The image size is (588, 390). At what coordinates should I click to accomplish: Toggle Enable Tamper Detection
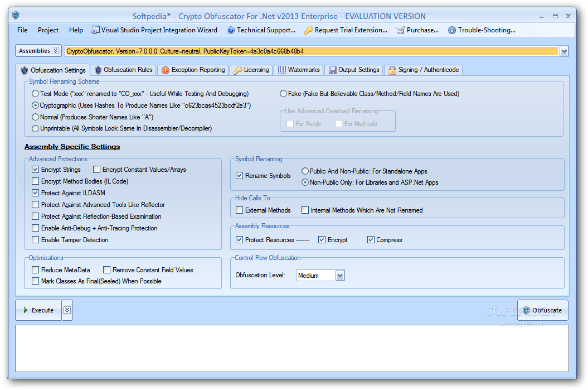point(35,240)
